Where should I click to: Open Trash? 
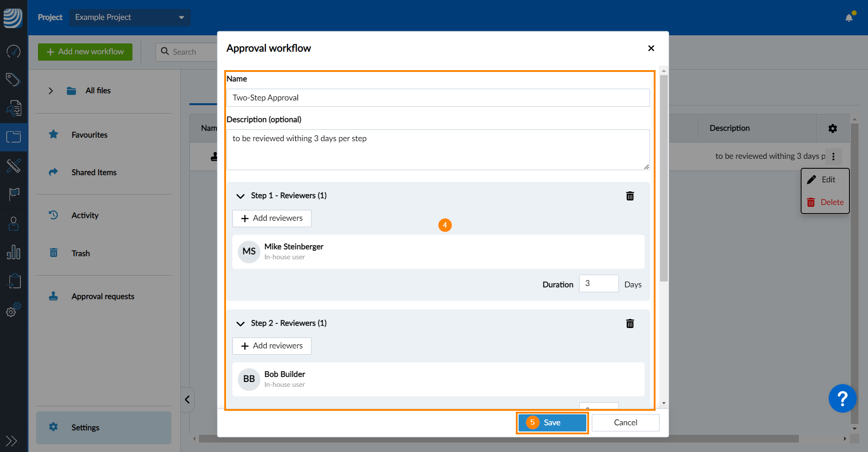tap(80, 253)
